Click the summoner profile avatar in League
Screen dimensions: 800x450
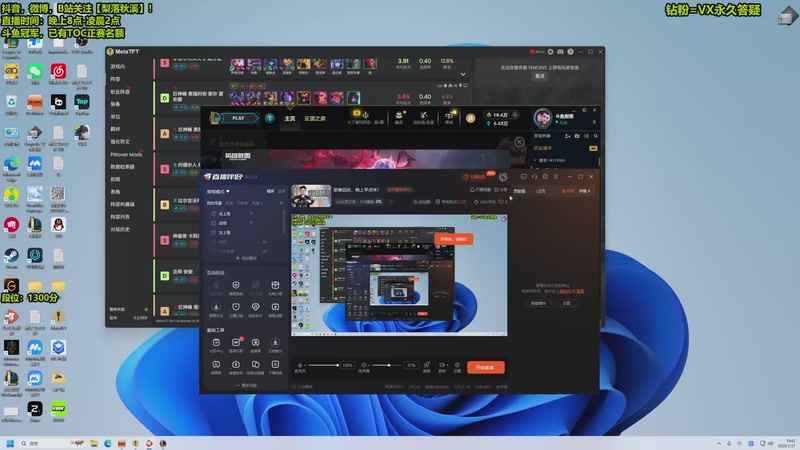(x=543, y=118)
